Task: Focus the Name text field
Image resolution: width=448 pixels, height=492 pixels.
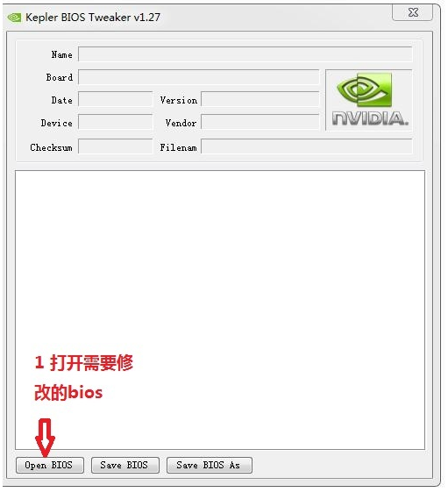Action: [245, 54]
